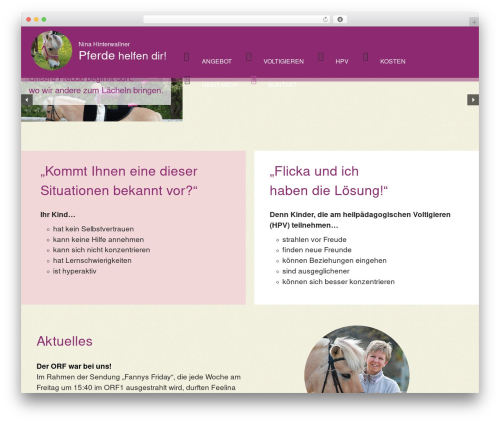Click the name Nina Hinterwallner
The width and height of the screenshot is (500, 423).
[104, 44]
